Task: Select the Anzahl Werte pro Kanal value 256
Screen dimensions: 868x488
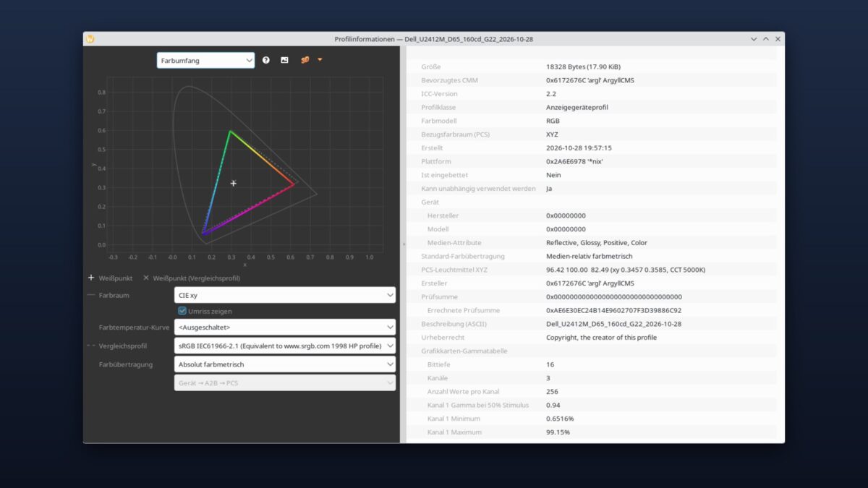Action: tap(553, 391)
